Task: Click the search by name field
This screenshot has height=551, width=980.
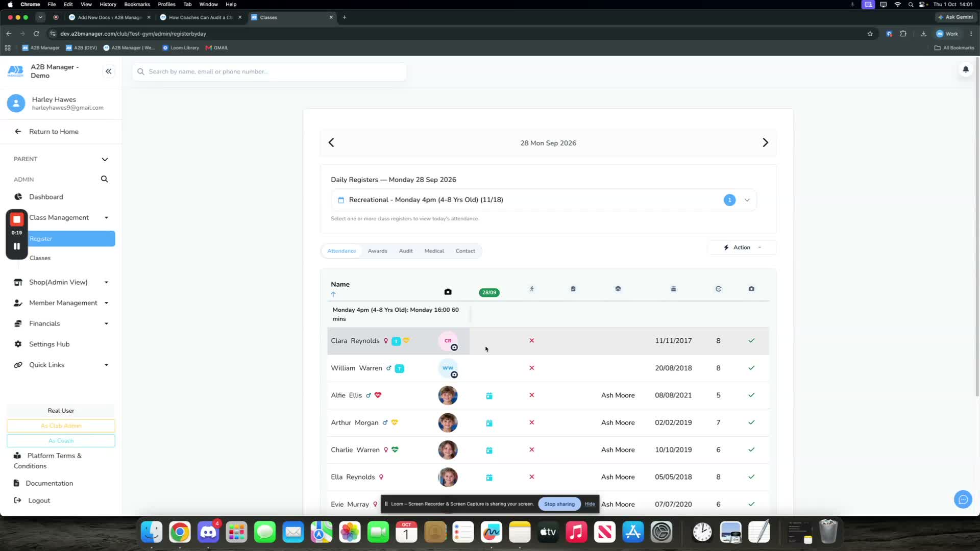Action: coord(269,72)
